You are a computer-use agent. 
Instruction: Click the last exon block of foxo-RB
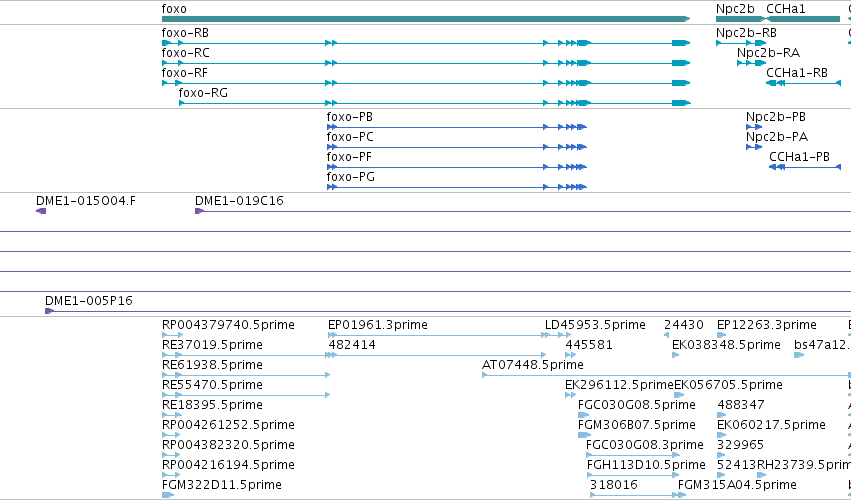coord(681,43)
